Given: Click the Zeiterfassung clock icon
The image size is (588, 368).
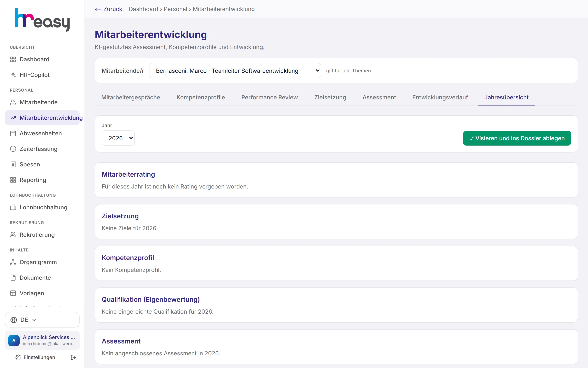Looking at the screenshot, I should [x=13, y=149].
